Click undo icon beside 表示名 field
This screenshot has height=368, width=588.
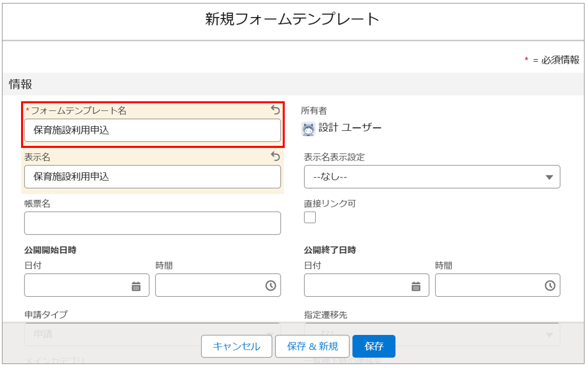coord(275,156)
